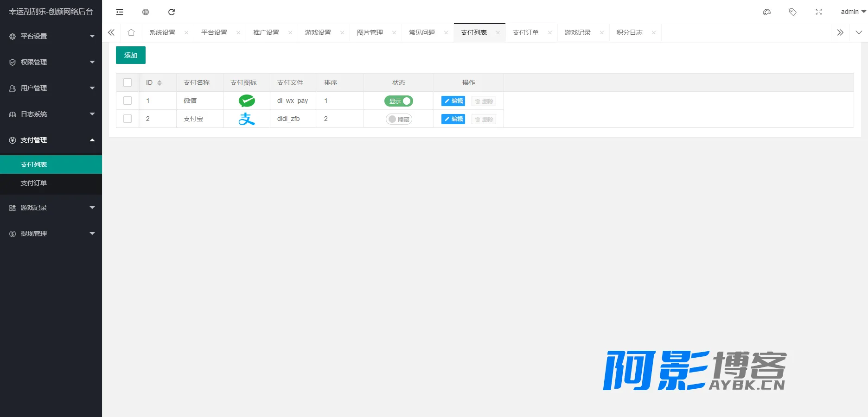The height and width of the screenshot is (417, 868).
Task: Expand the 平台设置 sidebar menu
Action: (x=51, y=36)
